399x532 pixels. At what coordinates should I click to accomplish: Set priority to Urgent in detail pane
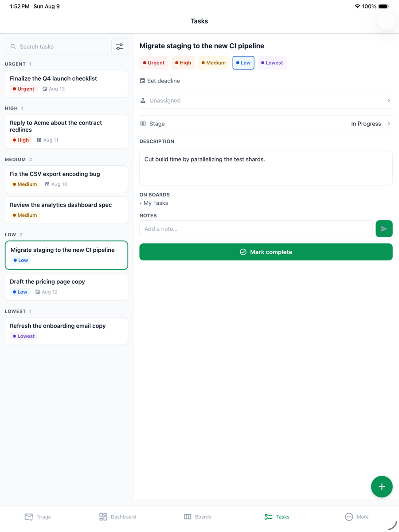pos(154,63)
